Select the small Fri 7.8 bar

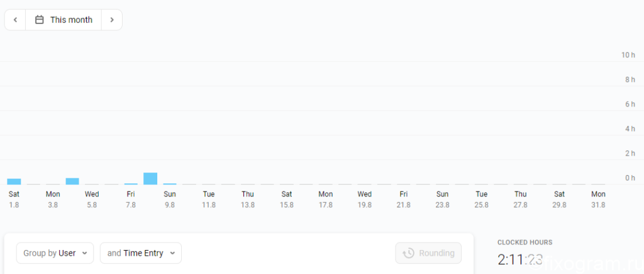131,184
